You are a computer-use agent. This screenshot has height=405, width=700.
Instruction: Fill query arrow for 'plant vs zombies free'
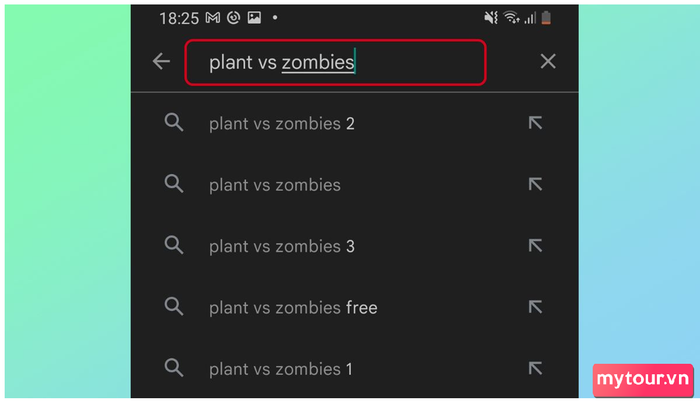pyautogui.click(x=535, y=307)
